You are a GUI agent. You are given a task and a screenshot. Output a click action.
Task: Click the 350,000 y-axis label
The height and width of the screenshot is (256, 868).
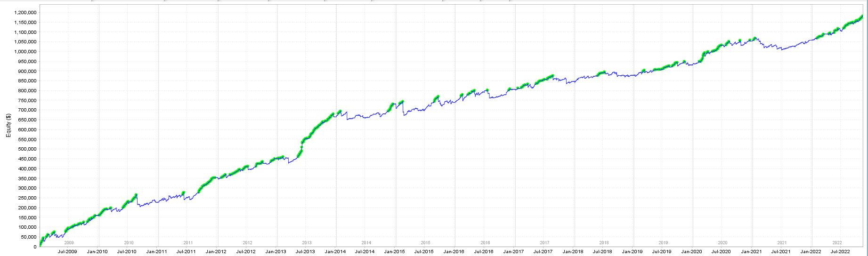[27, 178]
